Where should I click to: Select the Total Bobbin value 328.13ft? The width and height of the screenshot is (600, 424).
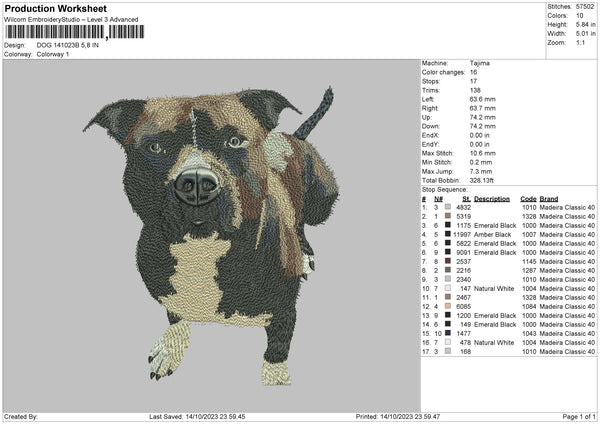pyautogui.click(x=482, y=180)
